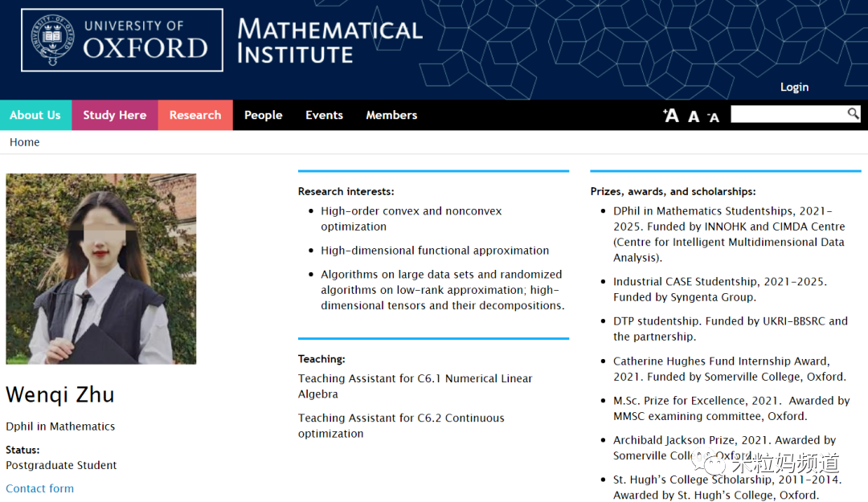Viewport: 868px width, 502px height.
Task: Click DTP studentship entry
Action: (x=730, y=329)
